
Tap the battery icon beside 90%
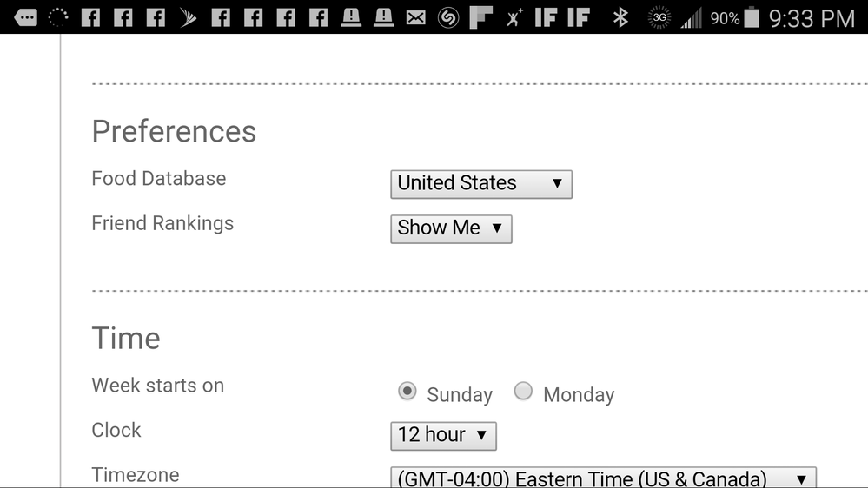pyautogui.click(x=752, y=17)
